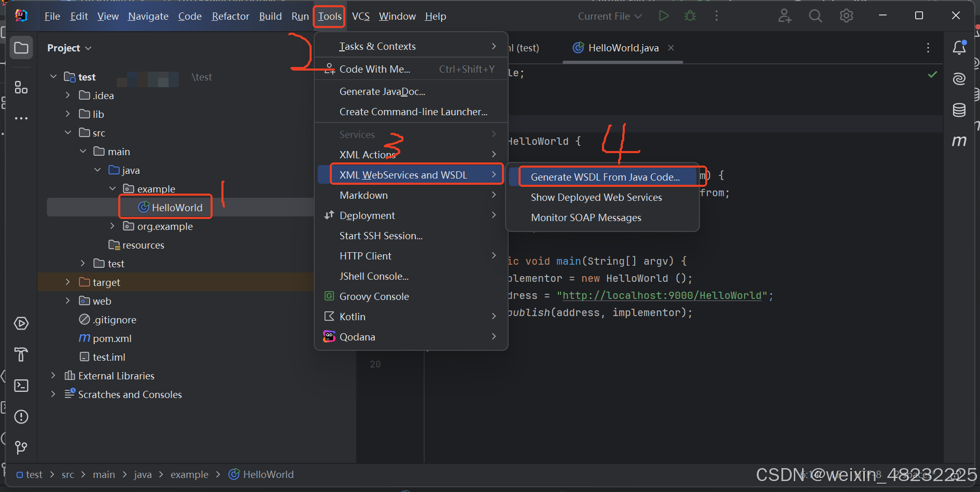Open the Notifications bell
This screenshot has height=492, width=980.
pyautogui.click(x=959, y=48)
